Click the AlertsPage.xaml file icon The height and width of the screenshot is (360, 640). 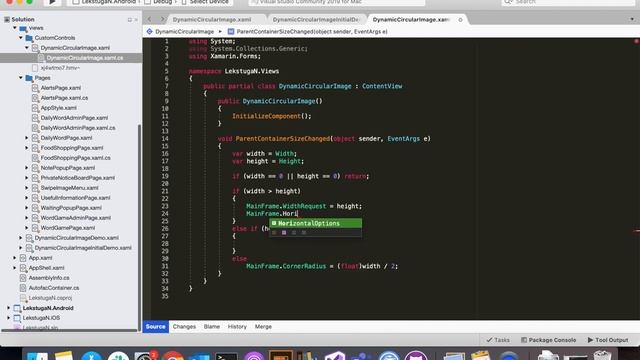click(35, 88)
